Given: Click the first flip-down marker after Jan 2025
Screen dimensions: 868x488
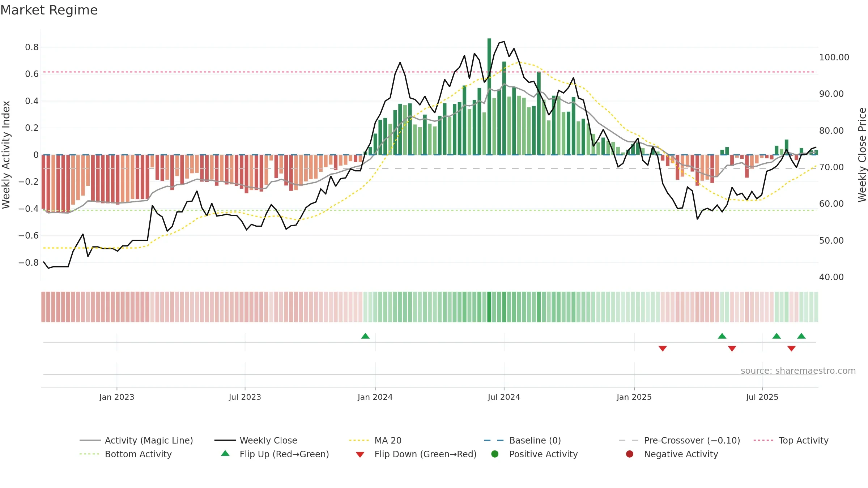Looking at the screenshot, I should click(663, 348).
